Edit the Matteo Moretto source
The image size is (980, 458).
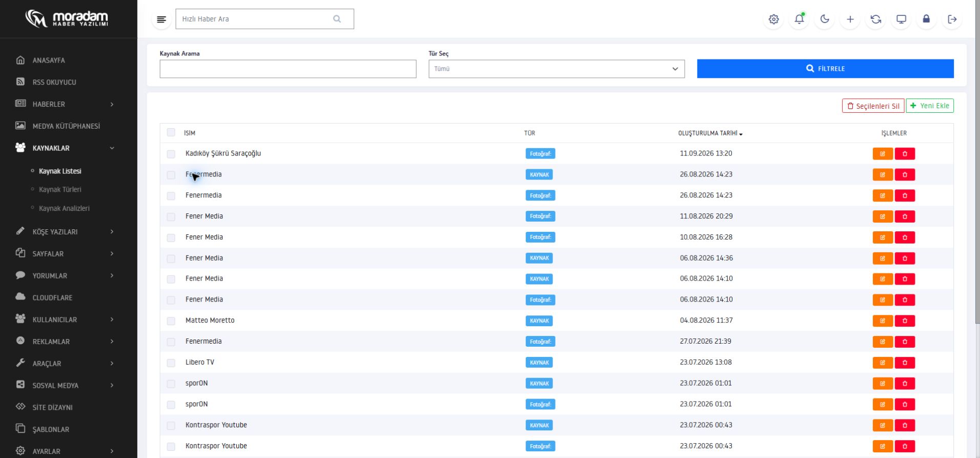(883, 321)
